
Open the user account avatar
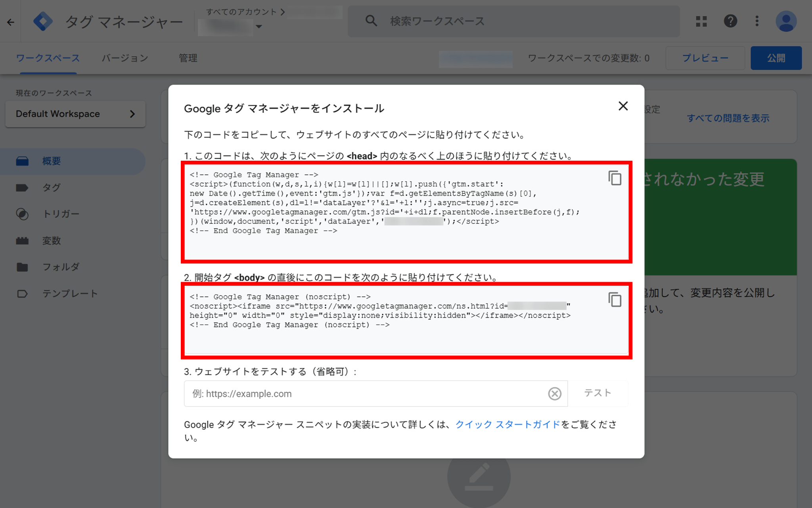[x=786, y=21]
